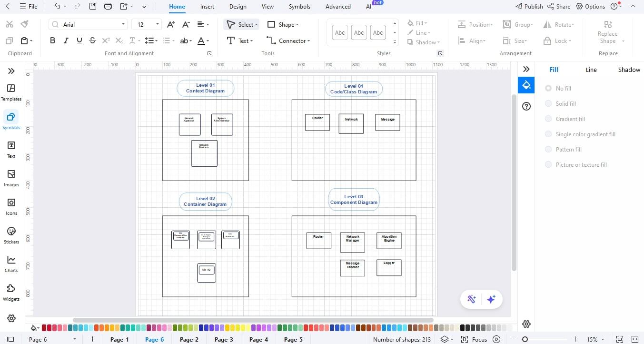This screenshot has width=644, height=344.
Task: Switch to the Page-3 tab
Action: coord(223,339)
